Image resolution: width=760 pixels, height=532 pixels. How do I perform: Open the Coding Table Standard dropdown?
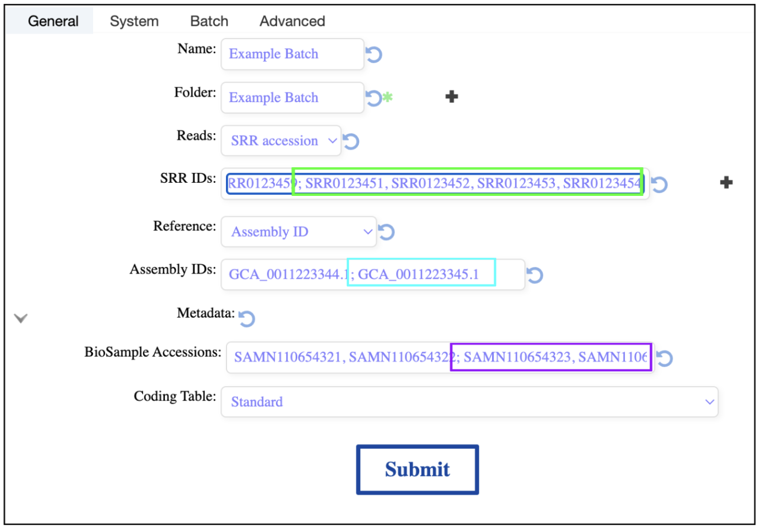(x=470, y=402)
